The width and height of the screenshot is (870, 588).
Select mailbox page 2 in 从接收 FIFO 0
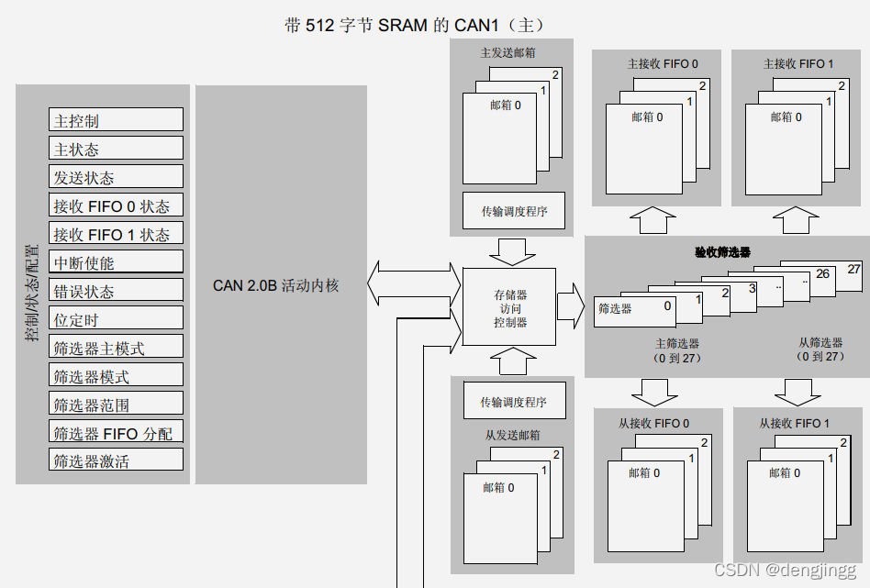click(704, 443)
